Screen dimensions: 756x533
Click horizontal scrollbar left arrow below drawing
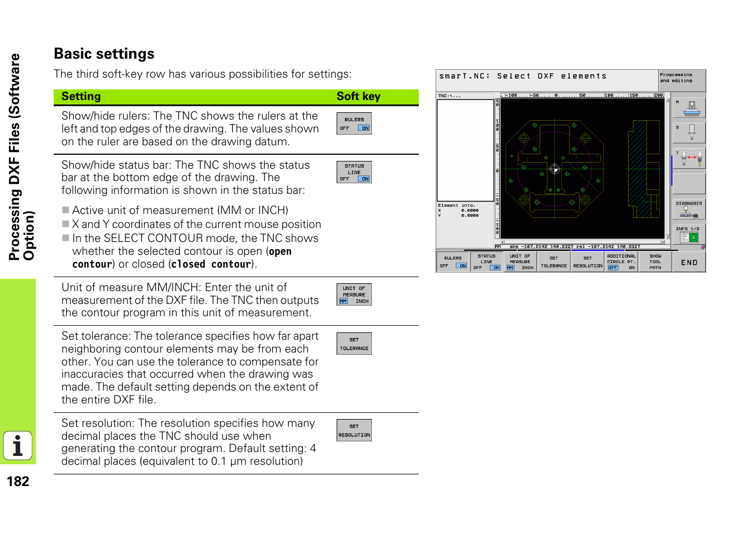[503, 242]
